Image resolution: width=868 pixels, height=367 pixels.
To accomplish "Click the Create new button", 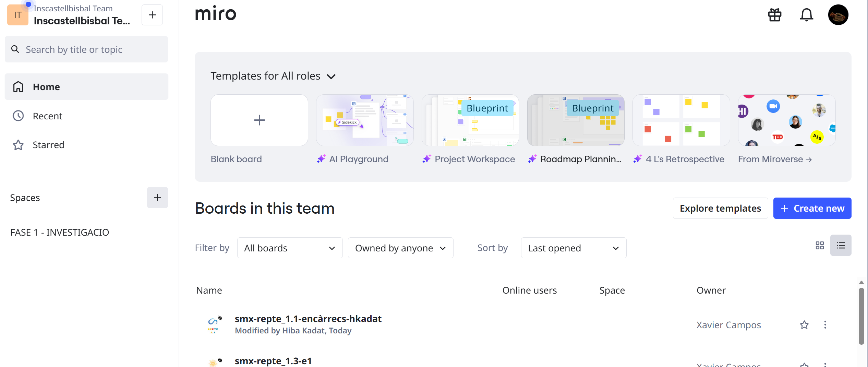I will pyautogui.click(x=812, y=208).
